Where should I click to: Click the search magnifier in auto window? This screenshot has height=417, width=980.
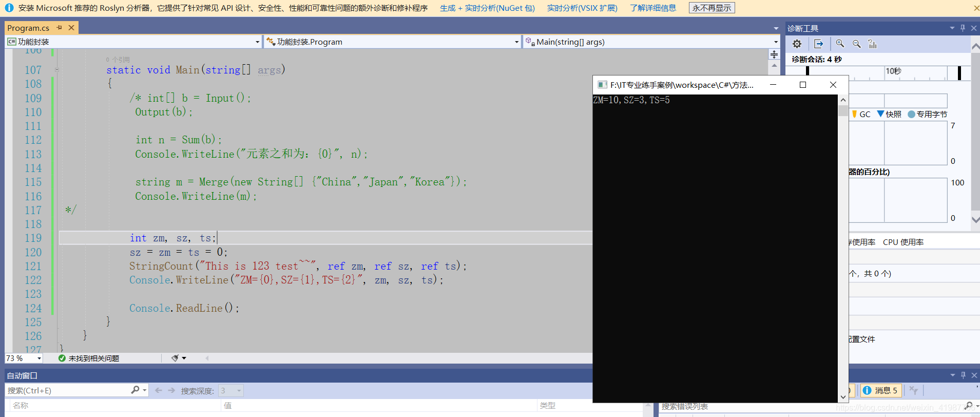point(135,390)
